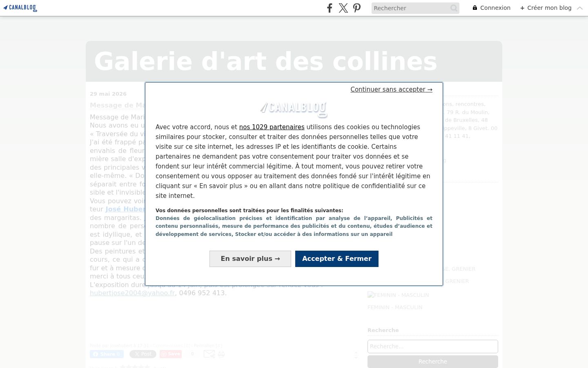
Task: Choose Continuer sans accepter
Action: (391, 90)
